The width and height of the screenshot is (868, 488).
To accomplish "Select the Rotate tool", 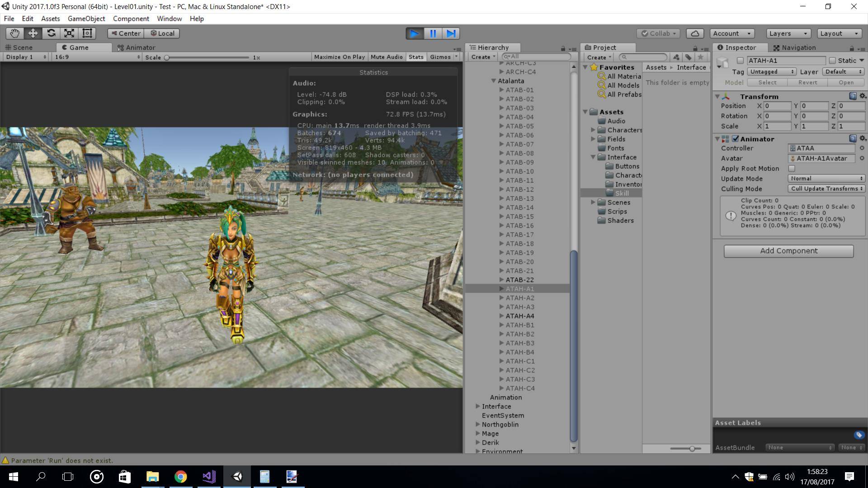I will 51,33.
